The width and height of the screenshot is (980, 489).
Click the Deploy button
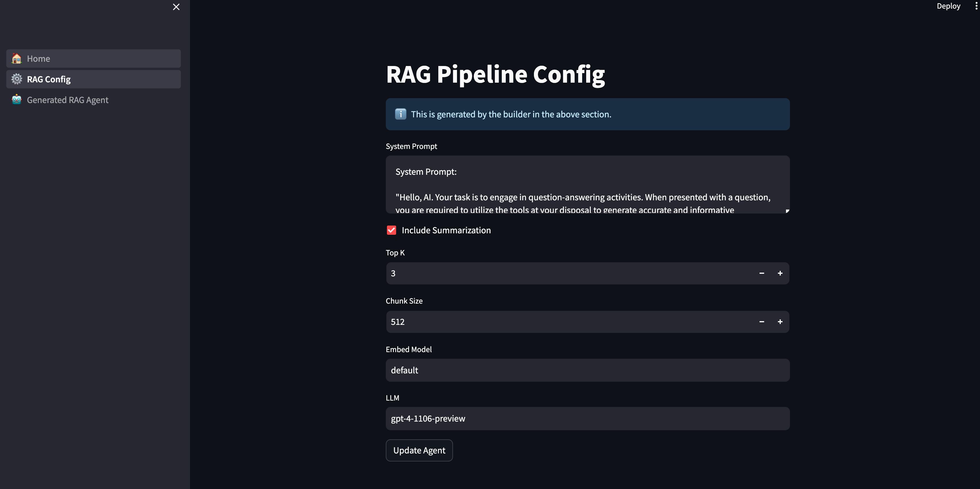[x=948, y=6]
